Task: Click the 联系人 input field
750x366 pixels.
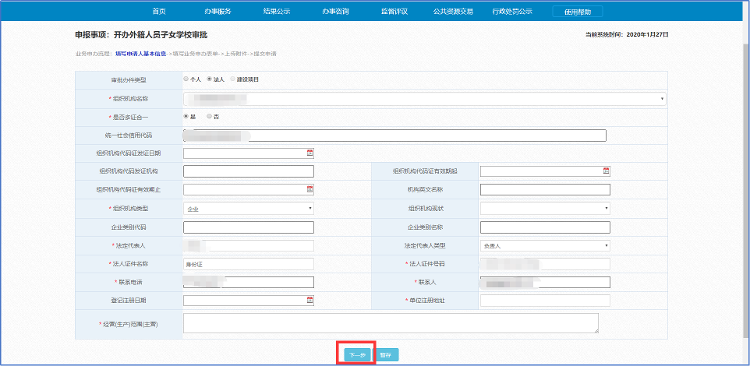Action: click(x=545, y=282)
